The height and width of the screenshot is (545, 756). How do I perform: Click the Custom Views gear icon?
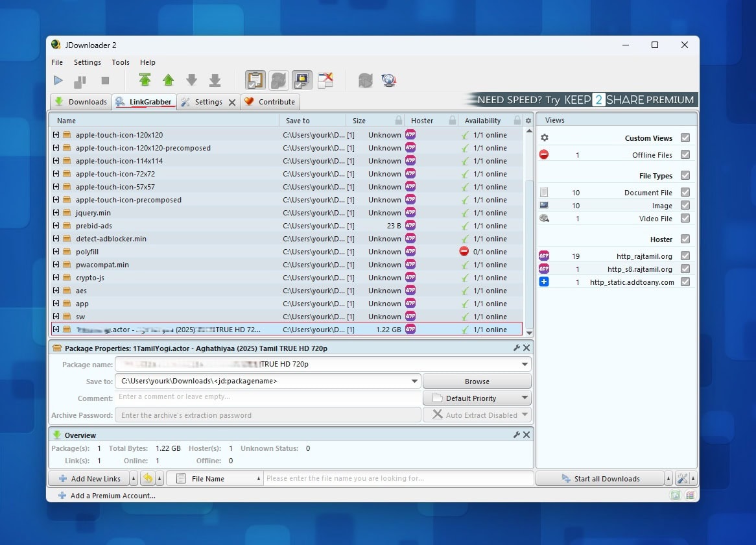click(x=545, y=138)
